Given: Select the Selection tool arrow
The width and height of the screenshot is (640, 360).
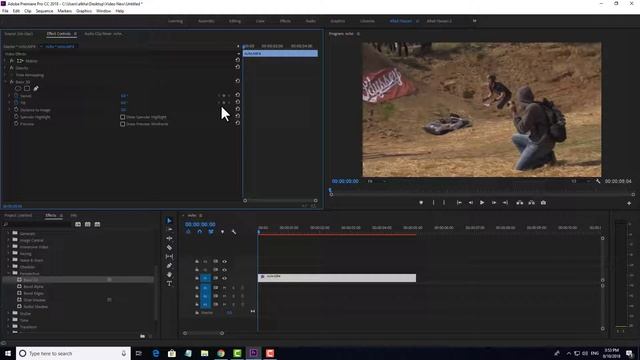Looking at the screenshot, I should coord(169,221).
